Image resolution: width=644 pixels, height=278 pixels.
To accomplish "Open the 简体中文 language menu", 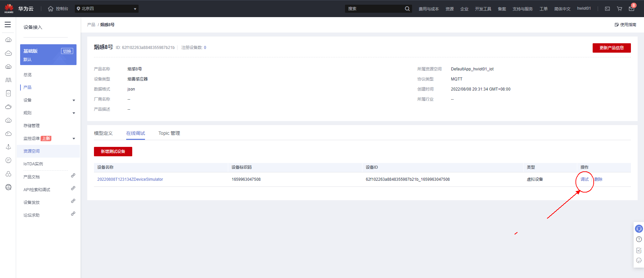I will (562, 9).
